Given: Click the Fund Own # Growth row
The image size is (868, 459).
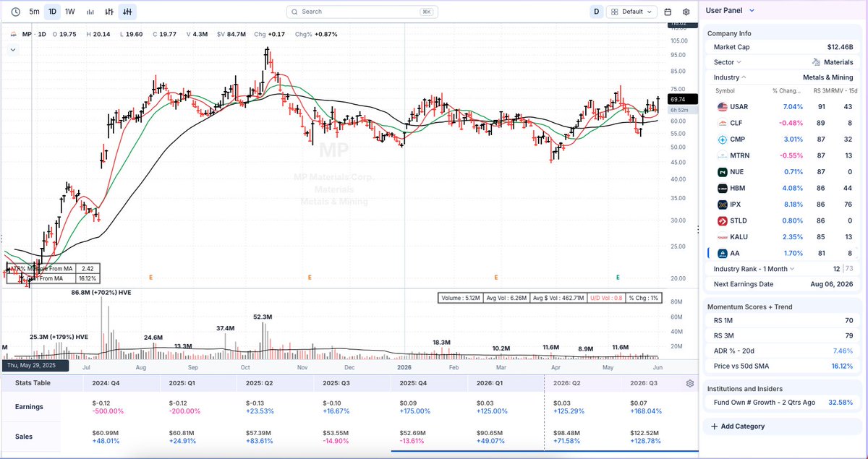Looking at the screenshot, I should (x=783, y=402).
